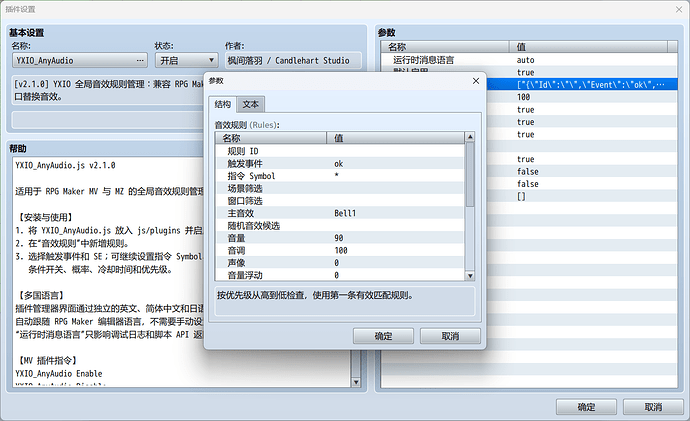Viewport: 690px width, 421px height.
Task: Click 确定 in the 插件设置 window
Action: [586, 407]
